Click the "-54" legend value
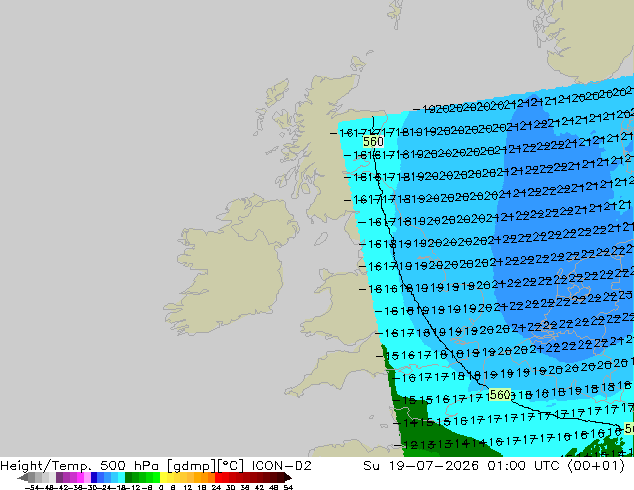This screenshot has height=490, width=634. tap(33, 487)
